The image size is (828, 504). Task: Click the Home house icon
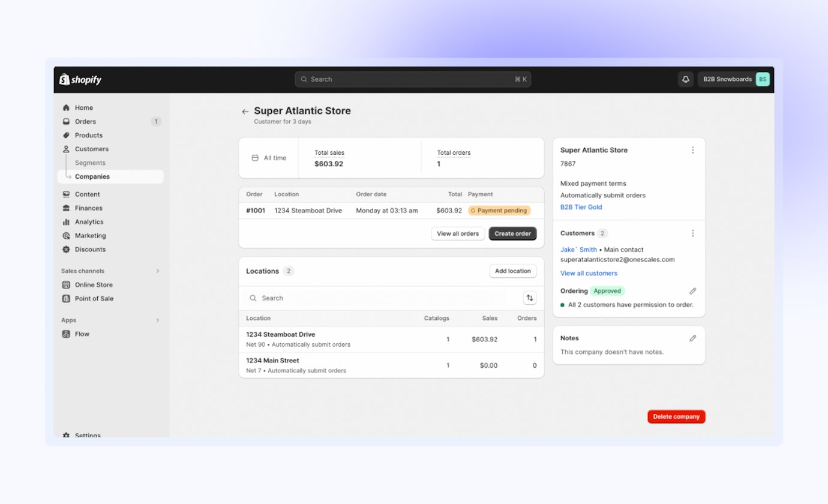tap(66, 108)
